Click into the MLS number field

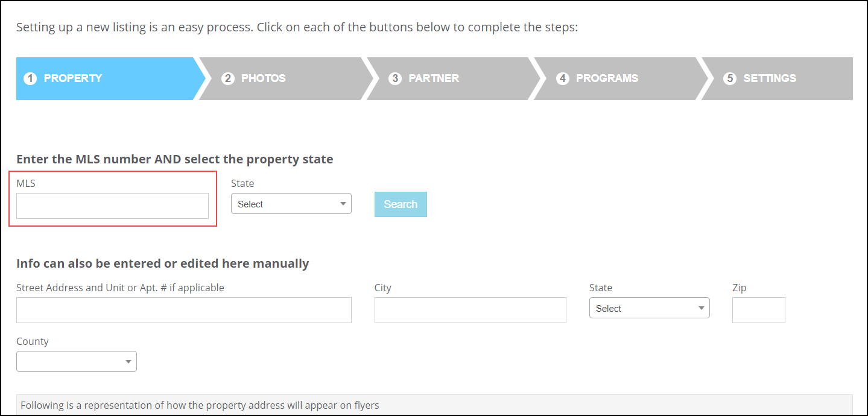112,206
